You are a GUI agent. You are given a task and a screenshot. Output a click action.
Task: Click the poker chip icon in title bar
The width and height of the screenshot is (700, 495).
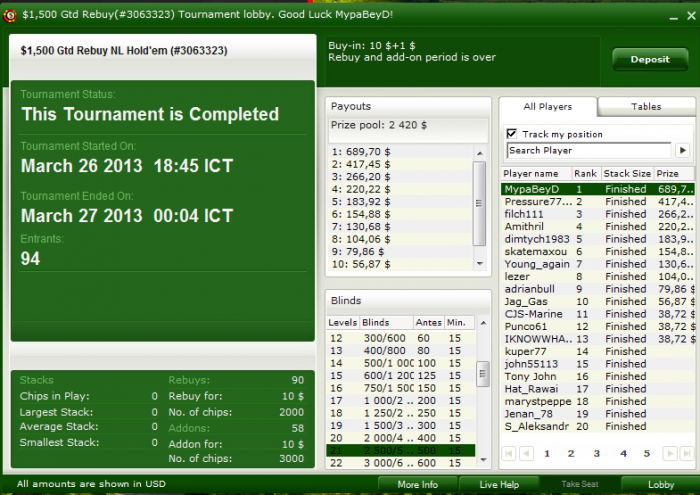point(10,16)
